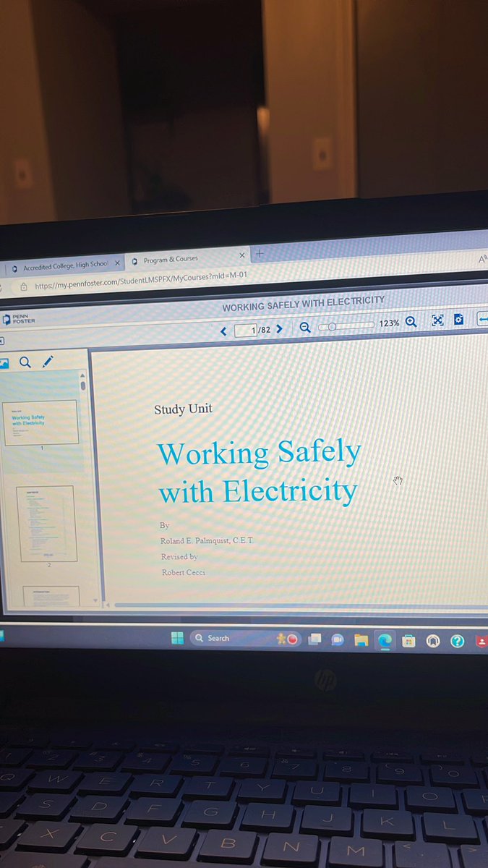View site info lock icon
488x868 pixels.
point(22,286)
